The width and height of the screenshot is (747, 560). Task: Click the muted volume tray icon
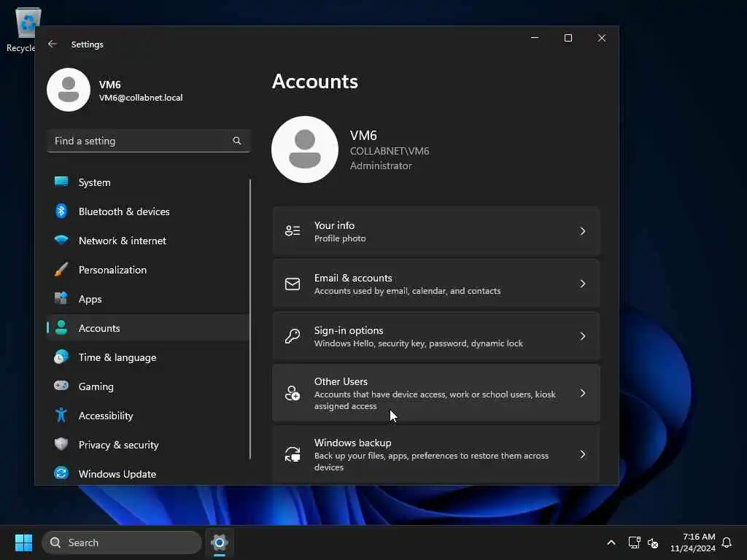point(653,542)
